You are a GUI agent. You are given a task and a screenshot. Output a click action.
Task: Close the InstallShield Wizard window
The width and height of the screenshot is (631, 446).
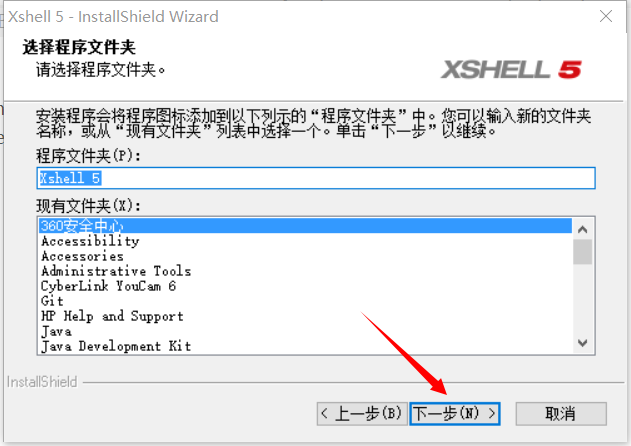606,17
